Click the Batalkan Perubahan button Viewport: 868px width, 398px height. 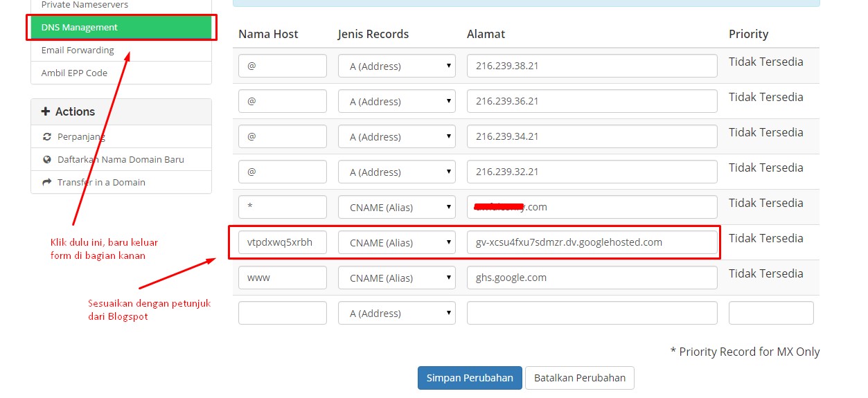[x=579, y=378]
